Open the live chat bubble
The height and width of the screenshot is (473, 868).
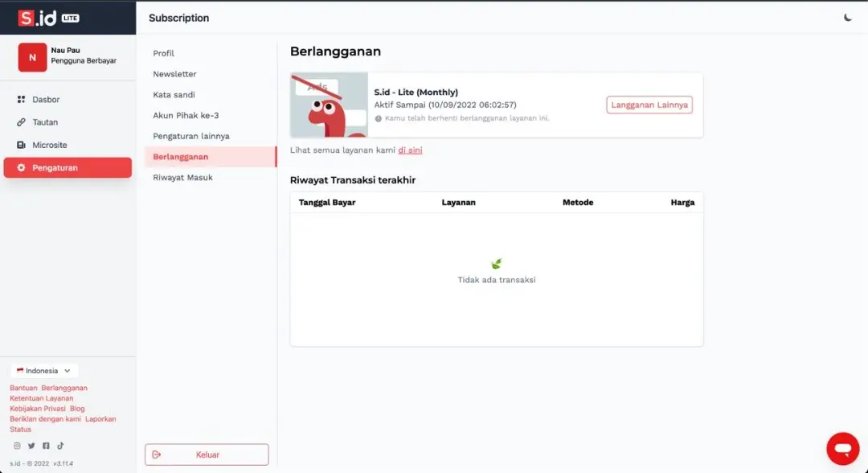(x=842, y=448)
